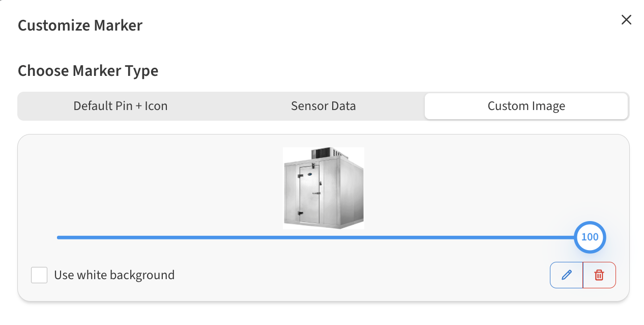
Task: Click the far left end of the size slider
Action: 58,237
